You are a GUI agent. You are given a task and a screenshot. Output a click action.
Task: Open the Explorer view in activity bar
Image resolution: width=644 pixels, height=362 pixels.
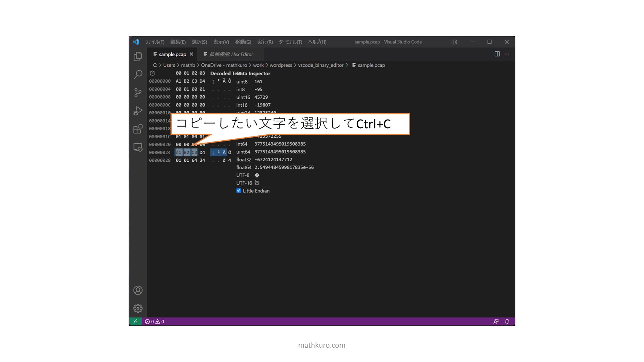coord(138,57)
